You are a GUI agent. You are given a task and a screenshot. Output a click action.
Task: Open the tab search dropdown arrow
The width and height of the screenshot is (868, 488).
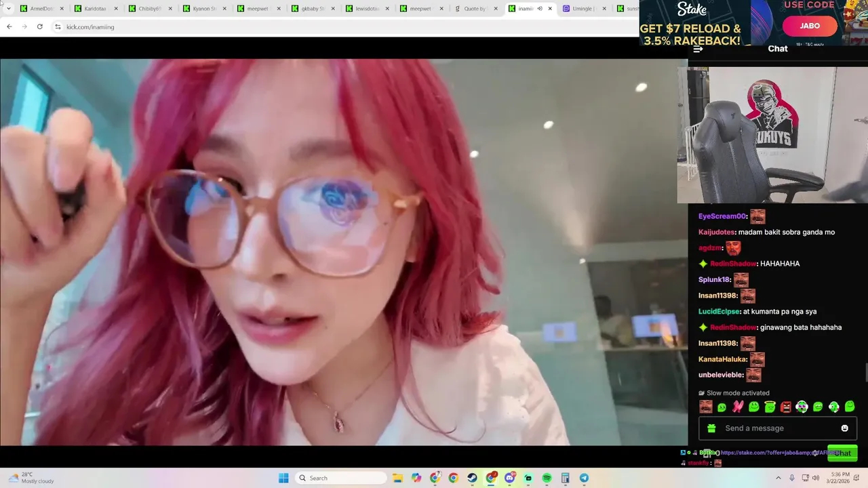click(8, 8)
